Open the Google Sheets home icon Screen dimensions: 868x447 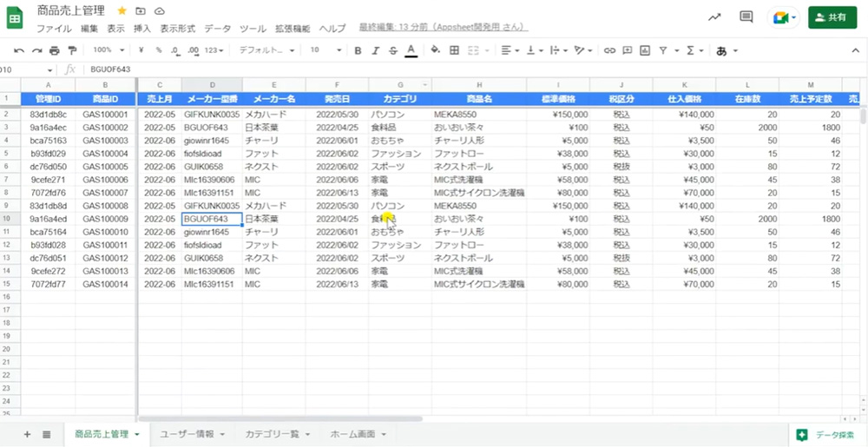(15, 19)
